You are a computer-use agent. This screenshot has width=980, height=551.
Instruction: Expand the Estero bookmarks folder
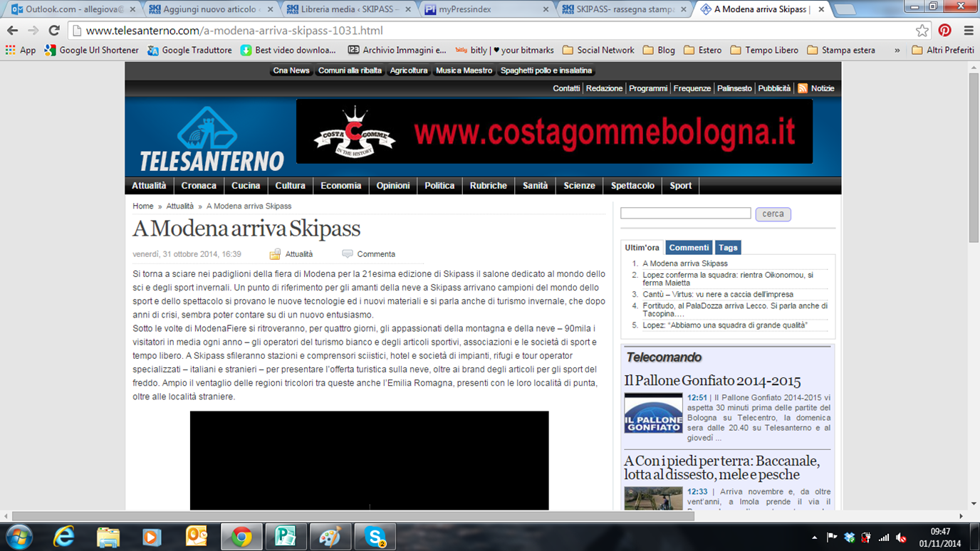pos(702,51)
